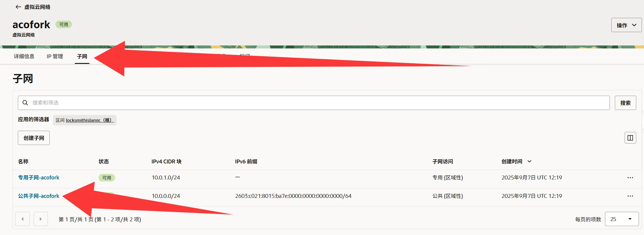The image size is (644, 235).
Task: Open the 公共子网-acofork subnet link
Action: (x=39, y=196)
